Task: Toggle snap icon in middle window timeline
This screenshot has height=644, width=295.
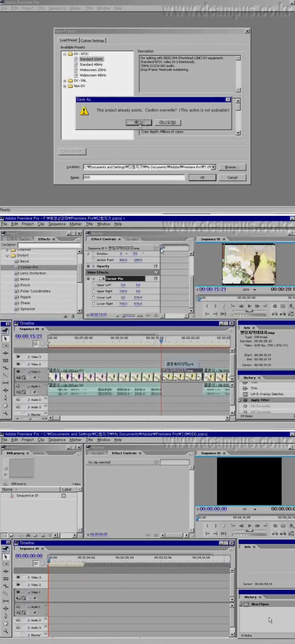Action: point(36,345)
